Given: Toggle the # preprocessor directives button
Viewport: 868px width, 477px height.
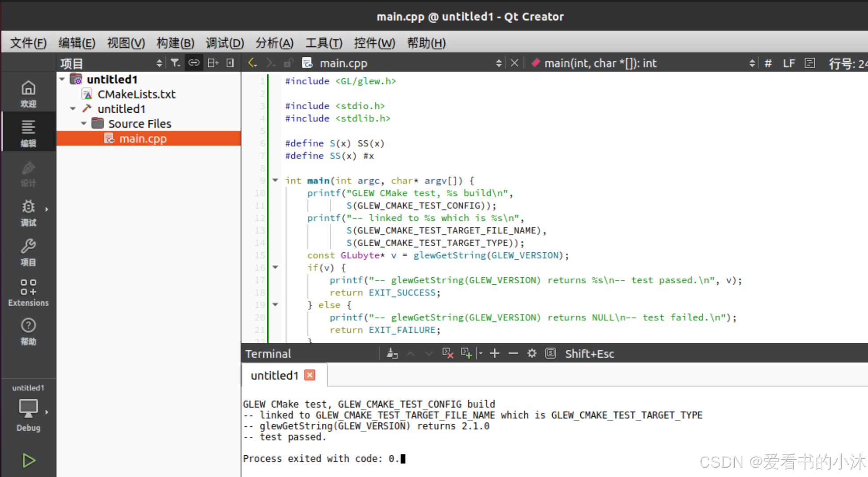Looking at the screenshot, I should 768,63.
